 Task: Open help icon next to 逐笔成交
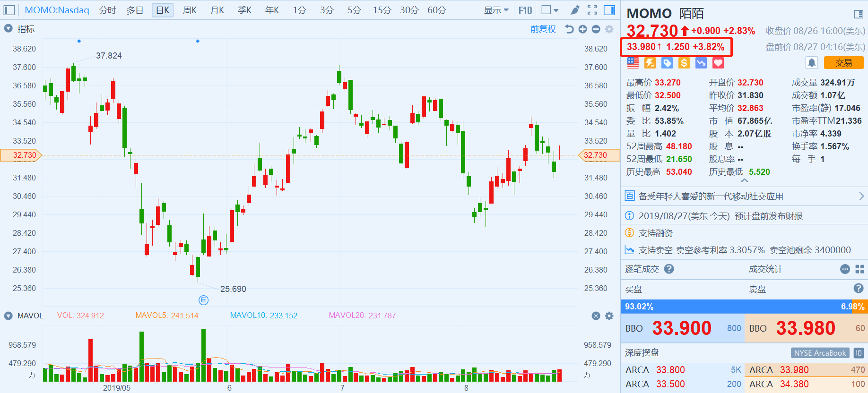[x=669, y=269]
